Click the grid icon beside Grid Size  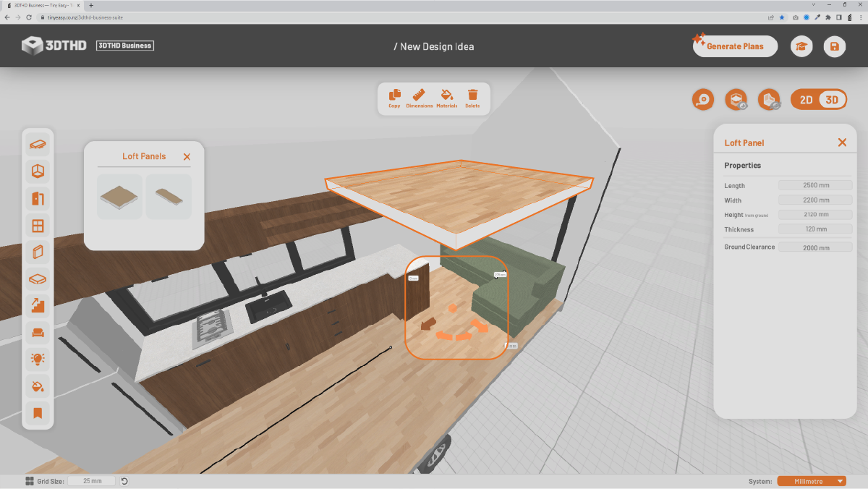point(29,481)
